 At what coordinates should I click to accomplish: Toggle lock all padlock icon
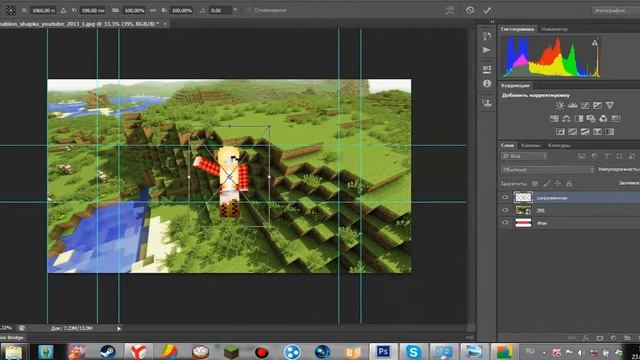[x=569, y=184]
